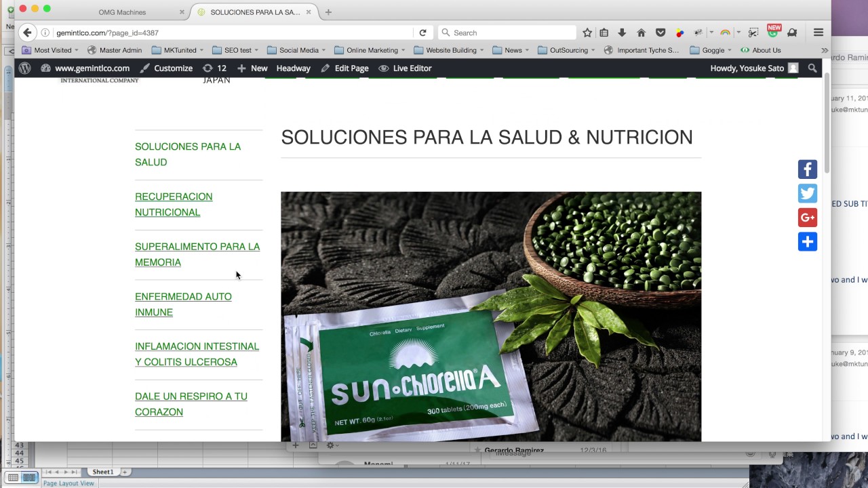Open new browser tab plus button
This screenshot has height=488, width=868.
[328, 12]
